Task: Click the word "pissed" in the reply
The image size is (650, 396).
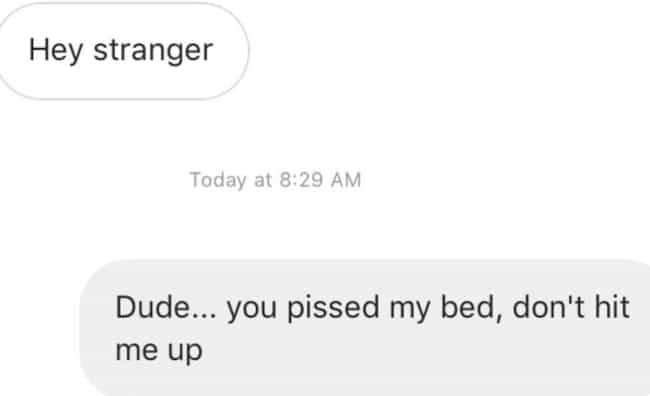Action: (x=333, y=309)
